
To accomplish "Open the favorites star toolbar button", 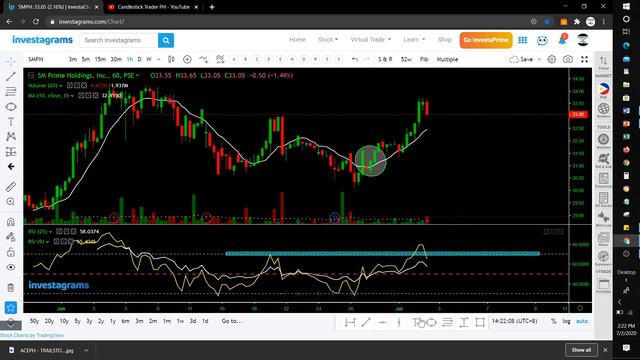I will 11,307.
